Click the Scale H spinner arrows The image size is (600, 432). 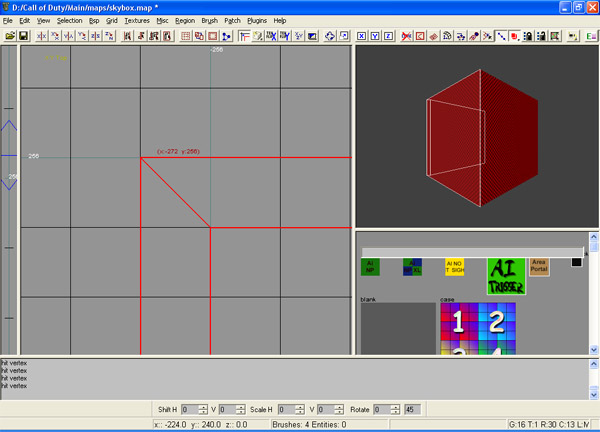300,409
